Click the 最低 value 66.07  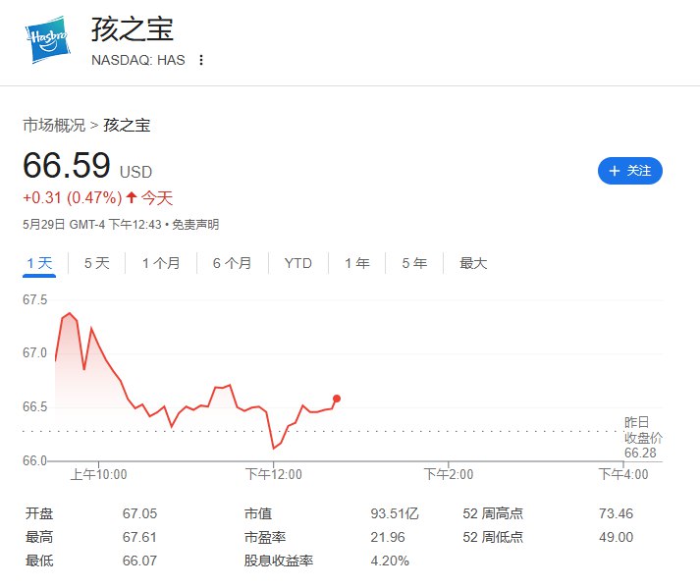click(x=139, y=561)
